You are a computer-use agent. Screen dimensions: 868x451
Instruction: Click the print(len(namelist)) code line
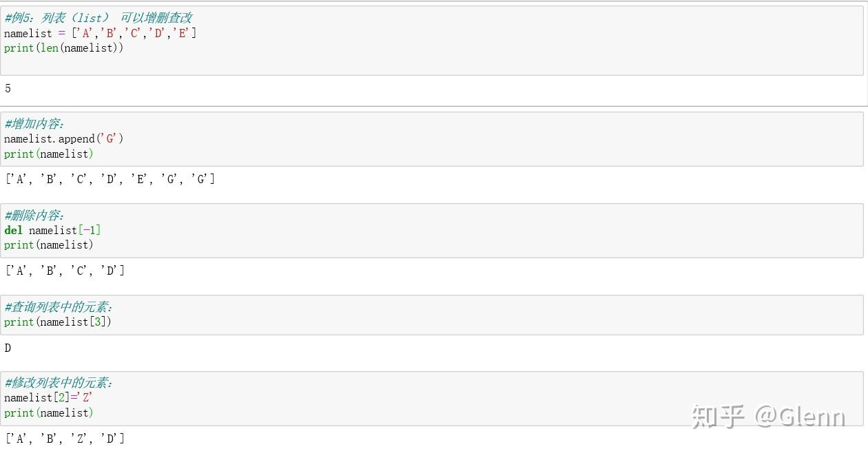coord(63,48)
